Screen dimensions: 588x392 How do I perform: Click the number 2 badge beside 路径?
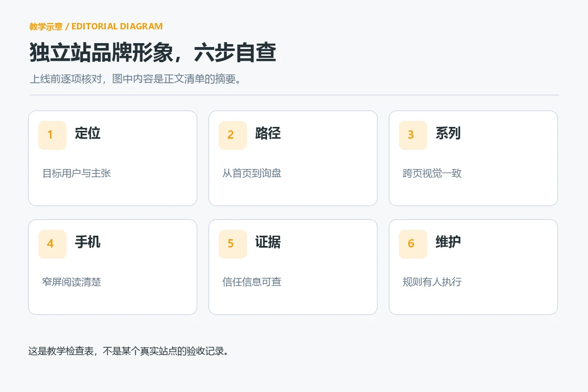pos(233,135)
